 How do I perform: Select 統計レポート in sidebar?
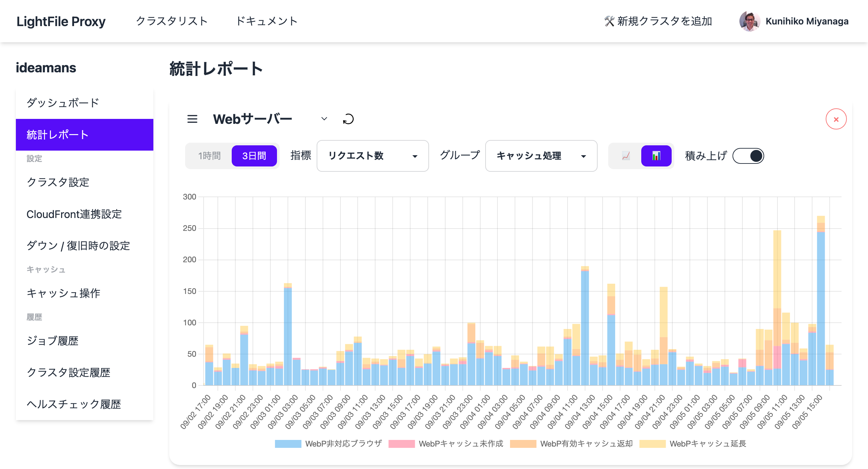coord(84,134)
